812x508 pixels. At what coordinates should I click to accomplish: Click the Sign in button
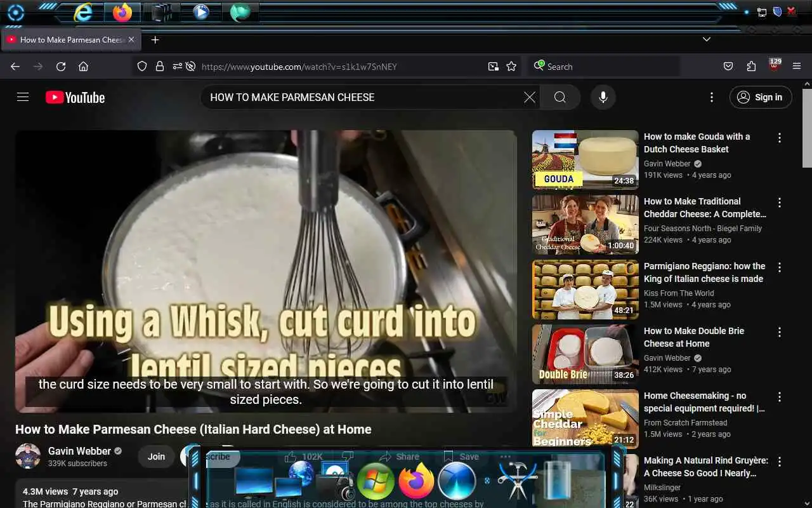point(761,97)
